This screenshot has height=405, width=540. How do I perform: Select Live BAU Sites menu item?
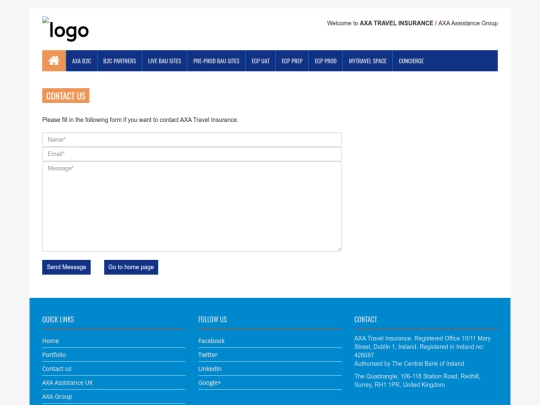[164, 61]
